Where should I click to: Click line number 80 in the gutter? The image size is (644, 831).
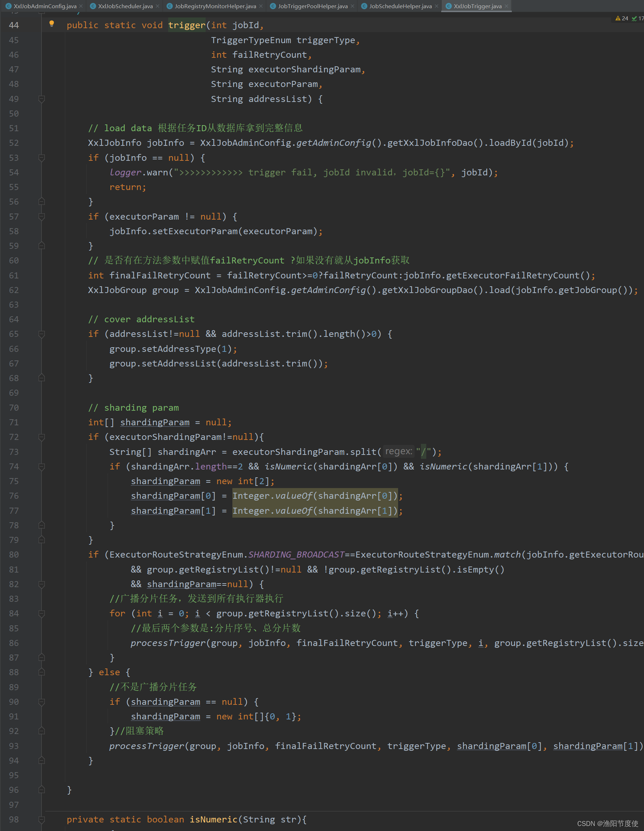tap(14, 555)
